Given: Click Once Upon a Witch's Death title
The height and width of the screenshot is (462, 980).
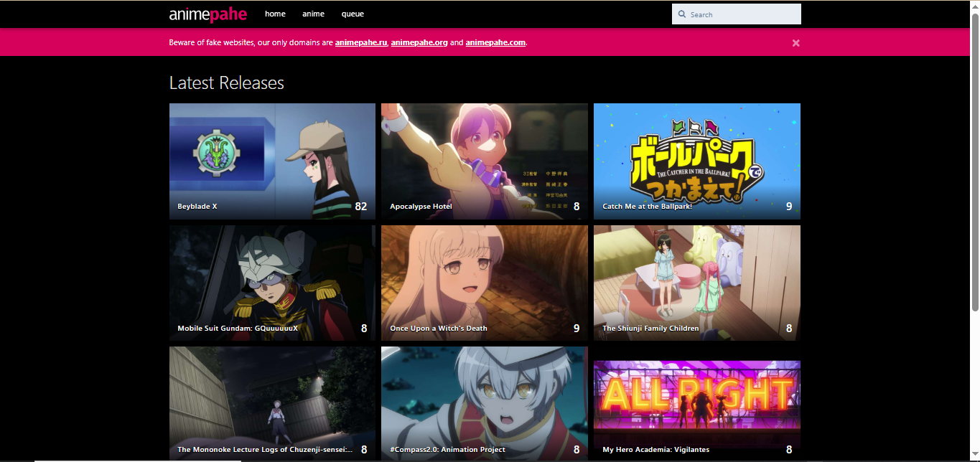Looking at the screenshot, I should point(439,329).
